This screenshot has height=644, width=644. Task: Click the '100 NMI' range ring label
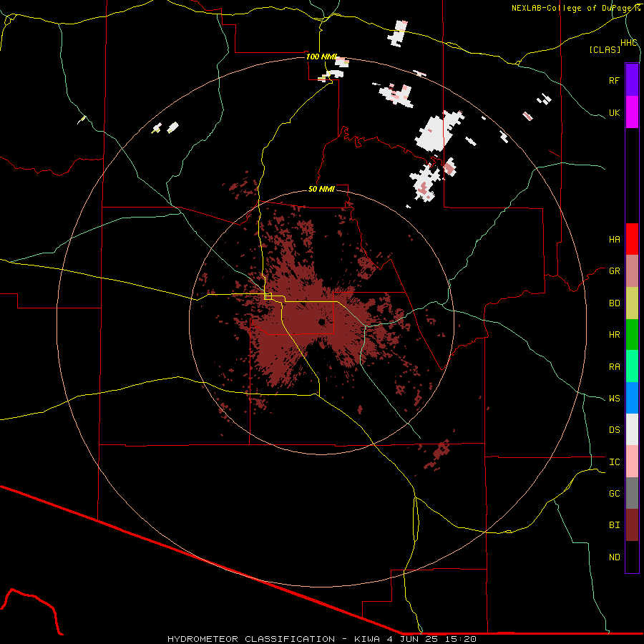pos(321,57)
